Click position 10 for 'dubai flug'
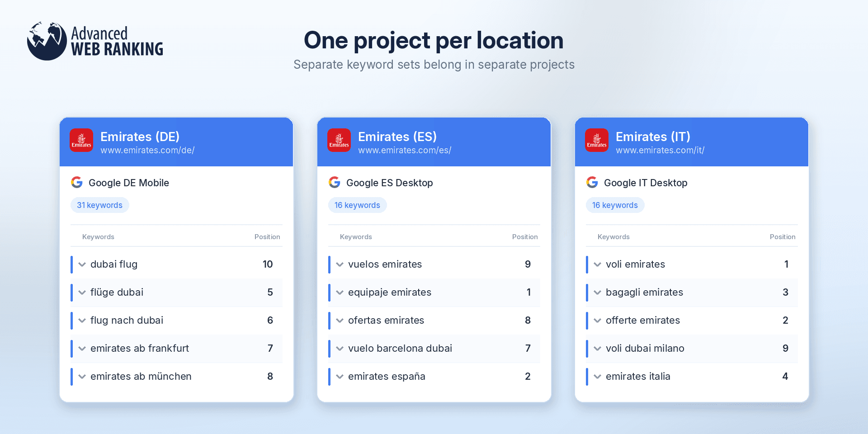Image resolution: width=868 pixels, height=434 pixels. click(268, 264)
